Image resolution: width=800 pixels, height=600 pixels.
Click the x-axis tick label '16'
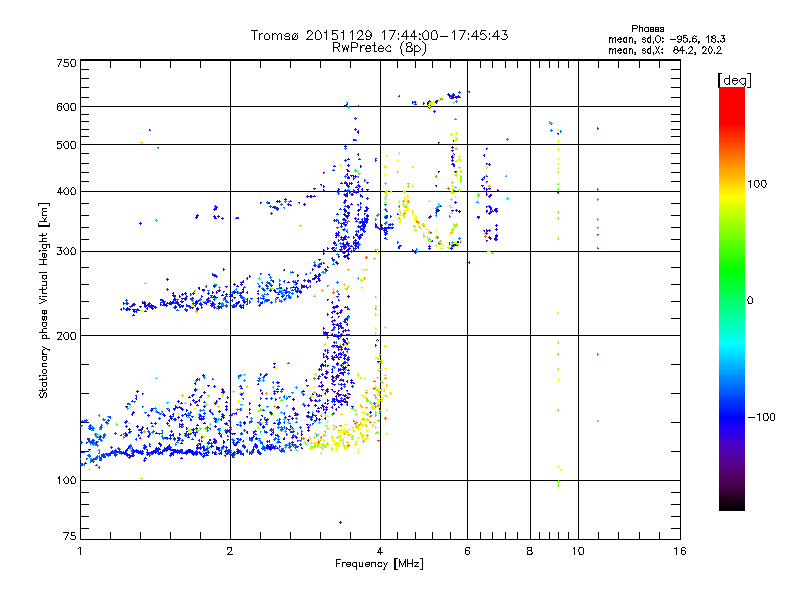tap(680, 551)
